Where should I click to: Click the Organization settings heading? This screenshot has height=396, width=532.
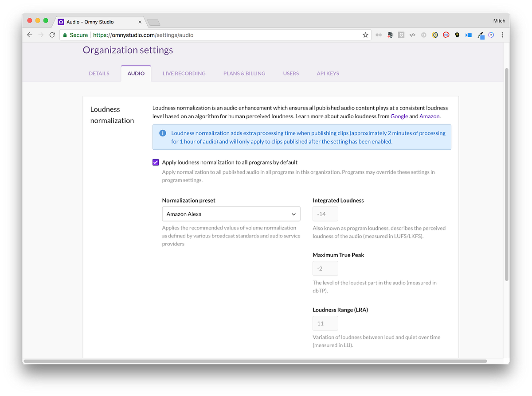tap(128, 50)
